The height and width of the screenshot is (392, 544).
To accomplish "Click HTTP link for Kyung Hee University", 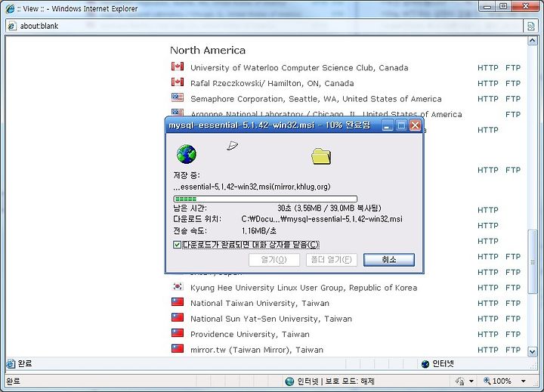I will (488, 288).
